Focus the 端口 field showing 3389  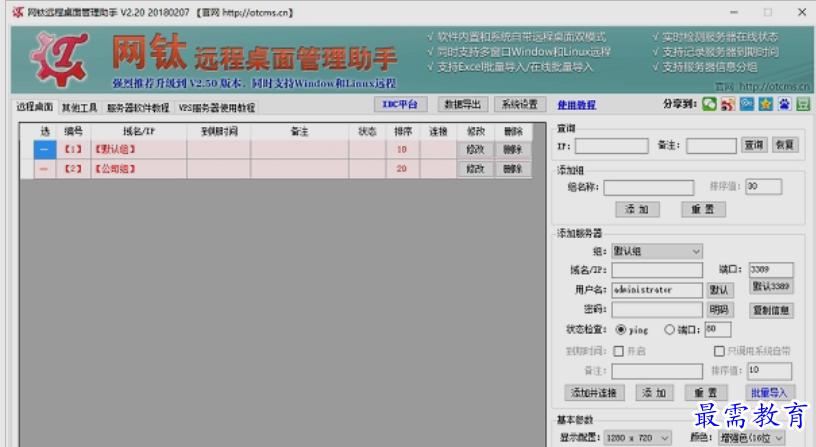[x=771, y=270]
